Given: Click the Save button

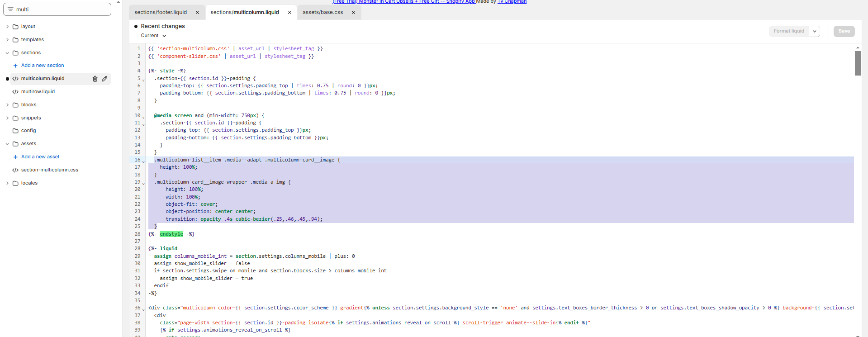Looking at the screenshot, I should pyautogui.click(x=844, y=31).
